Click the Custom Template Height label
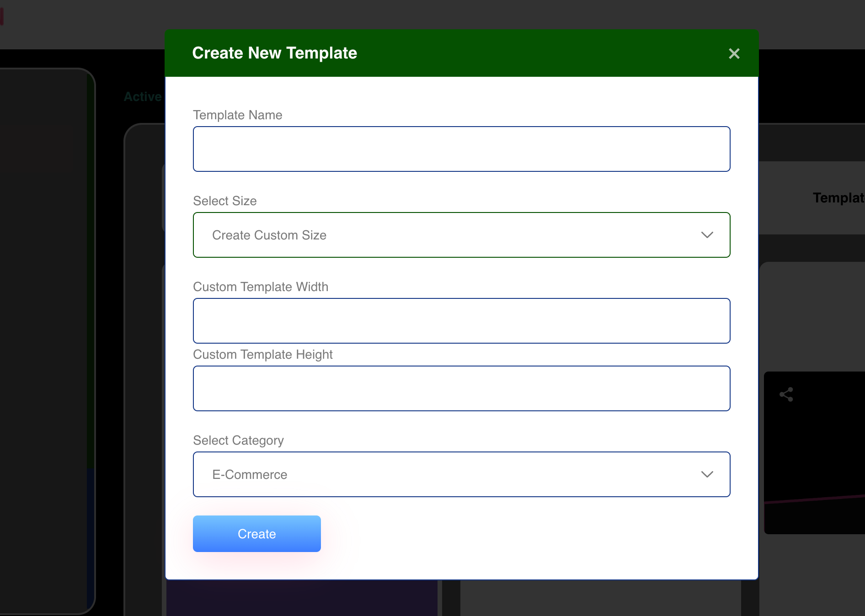This screenshot has height=616, width=865. (263, 355)
